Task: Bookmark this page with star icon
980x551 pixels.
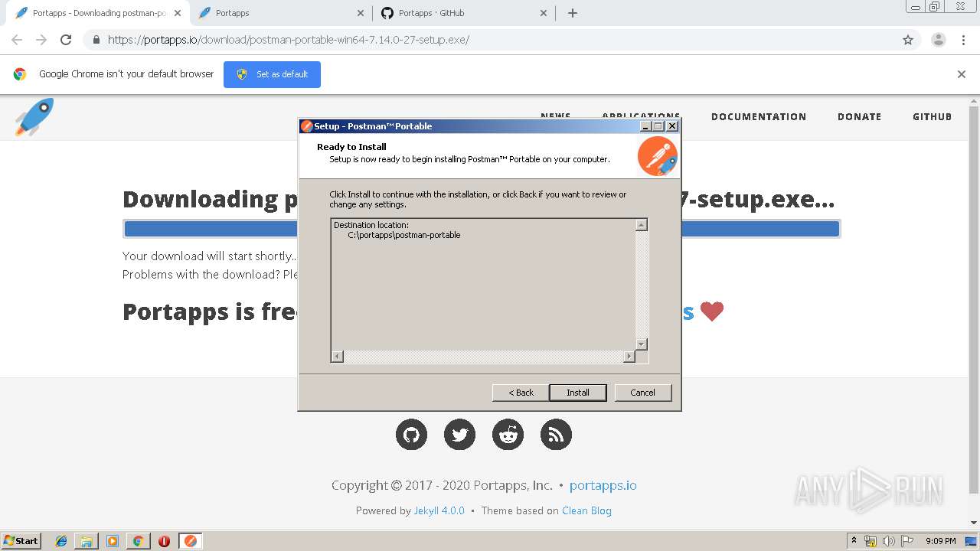Action: pyautogui.click(x=908, y=40)
